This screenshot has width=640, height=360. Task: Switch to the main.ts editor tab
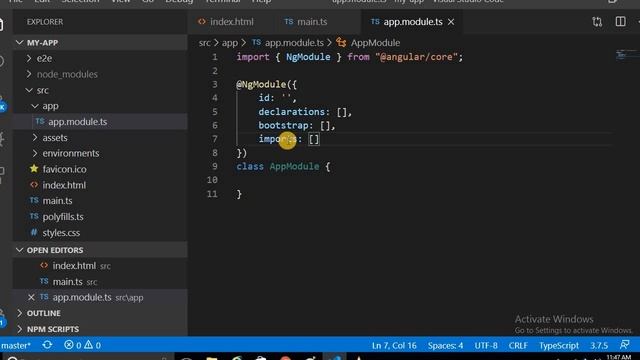coord(306,22)
